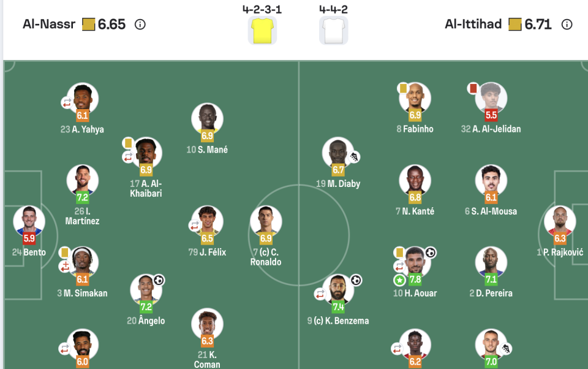Viewport: 588px width, 369px height.
Task: Open S. Mané player avatar
Action: click(207, 118)
